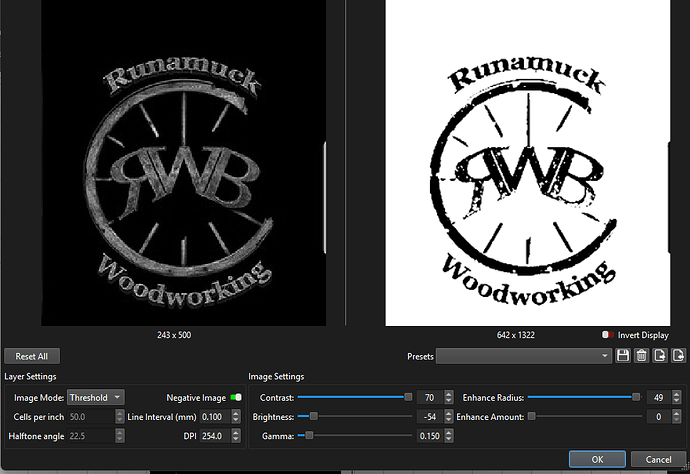Delete preset using the trash icon
The width and height of the screenshot is (690, 474).
coord(642,356)
